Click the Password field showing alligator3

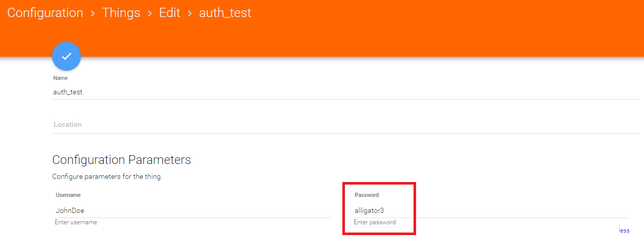(490, 210)
